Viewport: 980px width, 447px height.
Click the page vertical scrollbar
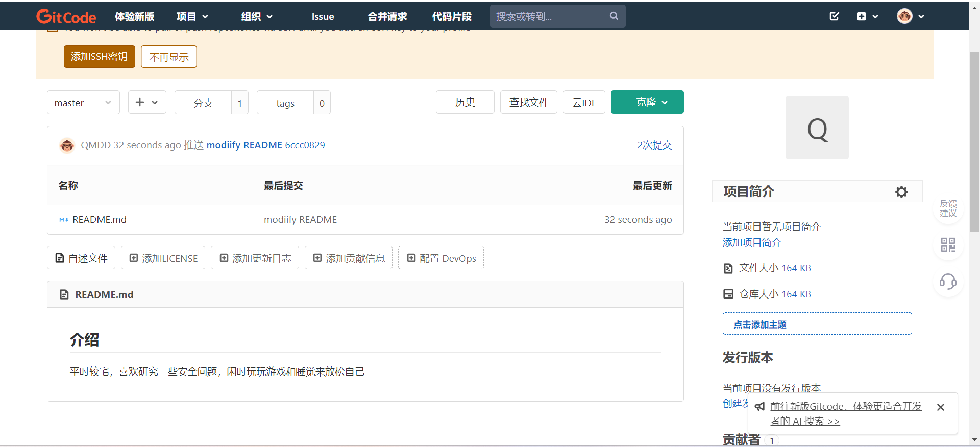tap(974, 141)
